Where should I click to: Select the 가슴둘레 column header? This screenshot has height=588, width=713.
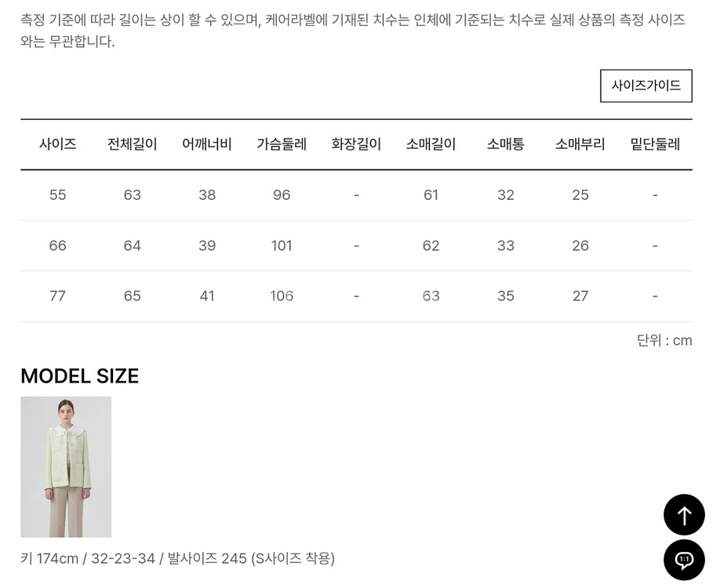pyautogui.click(x=282, y=144)
